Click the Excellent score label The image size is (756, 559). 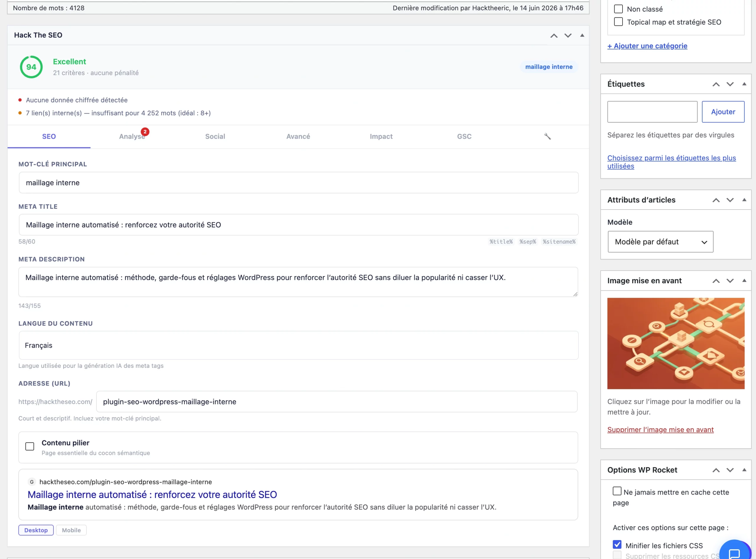click(x=69, y=62)
